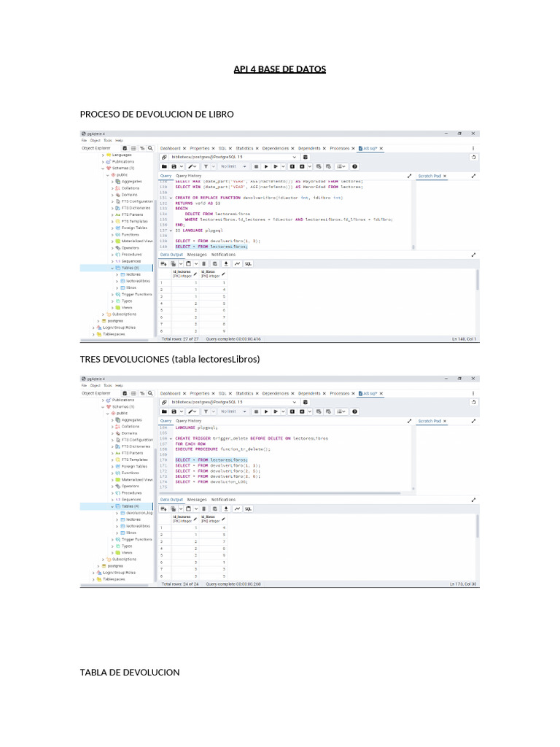Switch to Notifications tab in Tables (4) window

(223, 500)
